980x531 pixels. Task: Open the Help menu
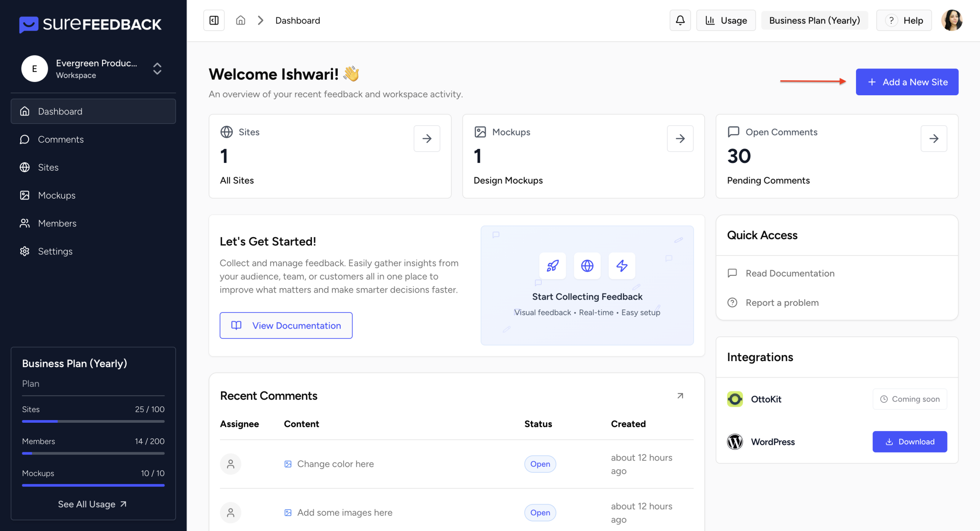904,20
